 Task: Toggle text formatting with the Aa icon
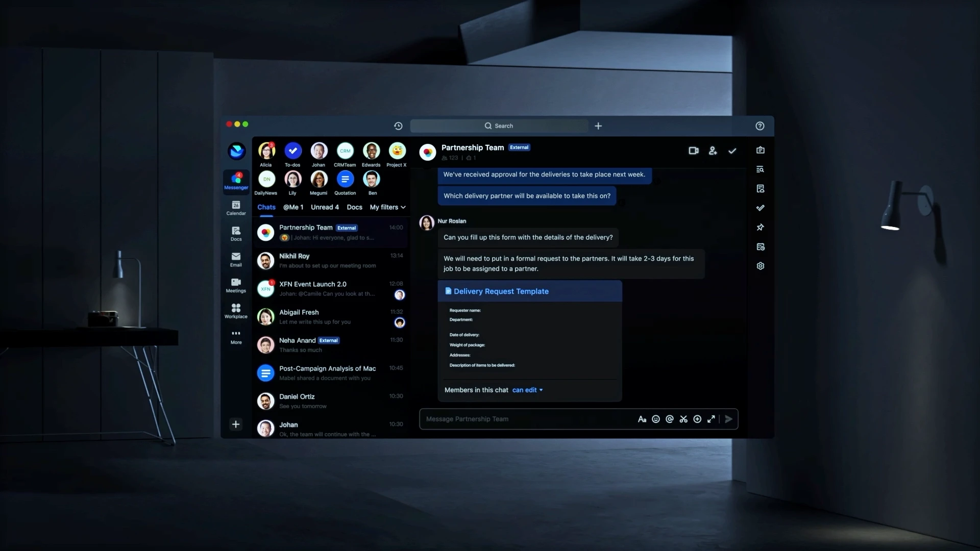point(642,419)
